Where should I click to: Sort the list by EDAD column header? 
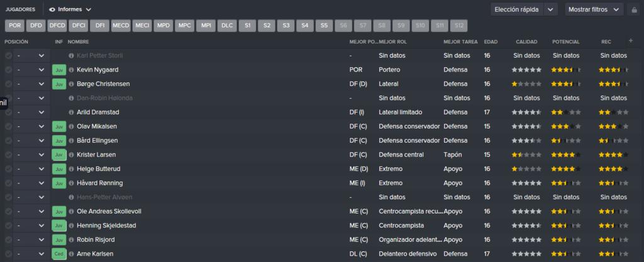coord(490,42)
